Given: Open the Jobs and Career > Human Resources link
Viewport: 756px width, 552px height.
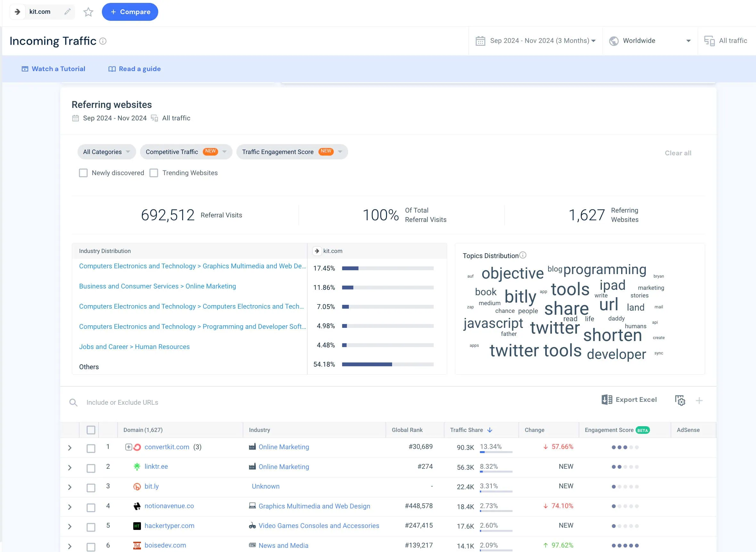Looking at the screenshot, I should (x=134, y=347).
